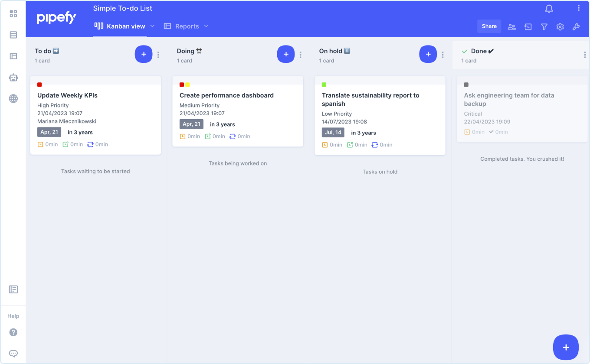The height and width of the screenshot is (364, 590).
Task: Open the Reports dropdown menu
Action: tap(206, 26)
